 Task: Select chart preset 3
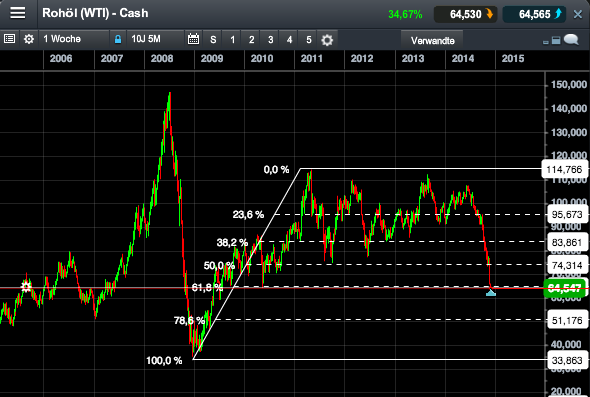click(x=270, y=40)
